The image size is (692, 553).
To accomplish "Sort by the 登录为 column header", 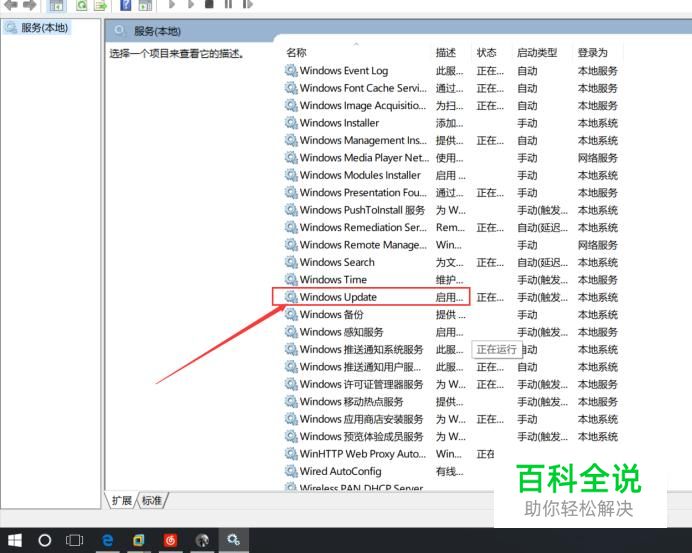I will coord(593,53).
